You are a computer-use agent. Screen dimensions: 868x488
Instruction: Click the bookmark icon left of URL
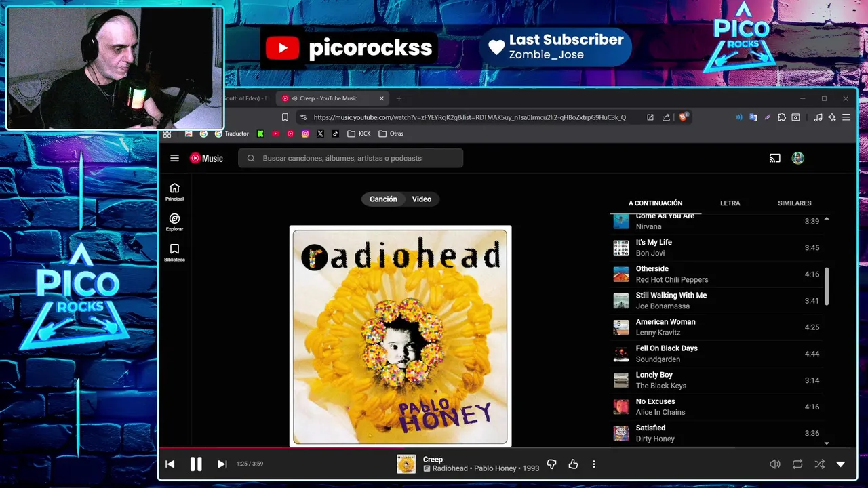pyautogui.click(x=285, y=117)
